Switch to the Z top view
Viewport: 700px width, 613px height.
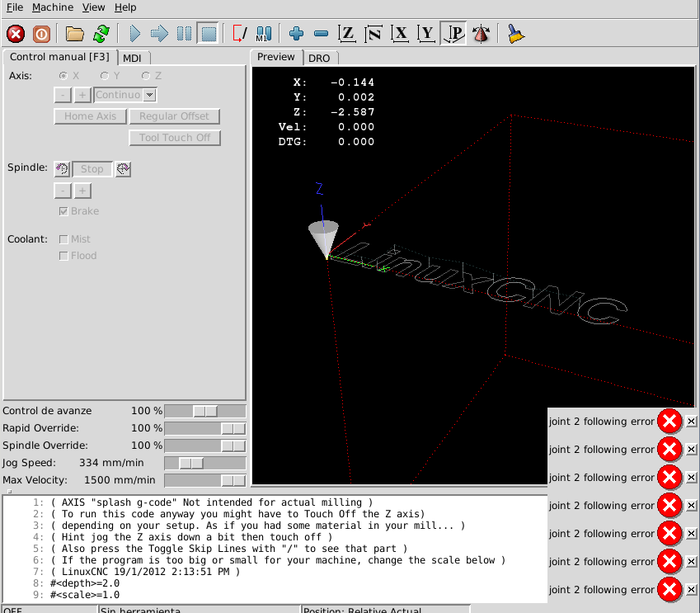pos(348,34)
